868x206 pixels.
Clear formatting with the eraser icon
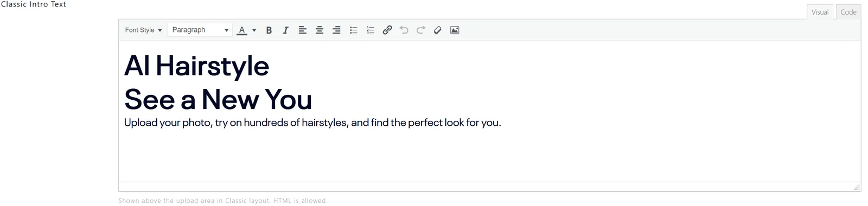point(438,30)
